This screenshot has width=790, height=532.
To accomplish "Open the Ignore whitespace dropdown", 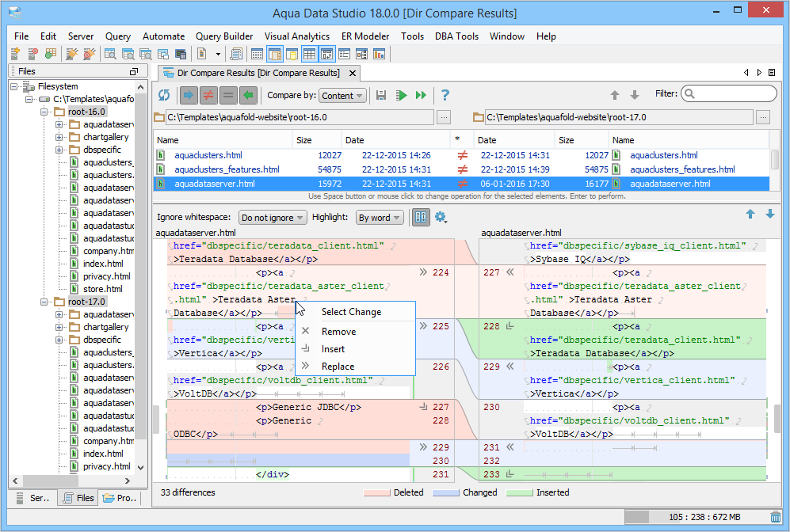I will [x=273, y=218].
